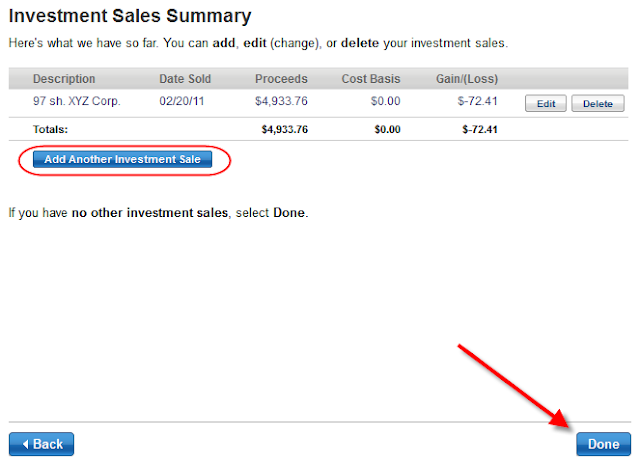Click the Description column header
This screenshot has width=640, height=463.
point(64,79)
